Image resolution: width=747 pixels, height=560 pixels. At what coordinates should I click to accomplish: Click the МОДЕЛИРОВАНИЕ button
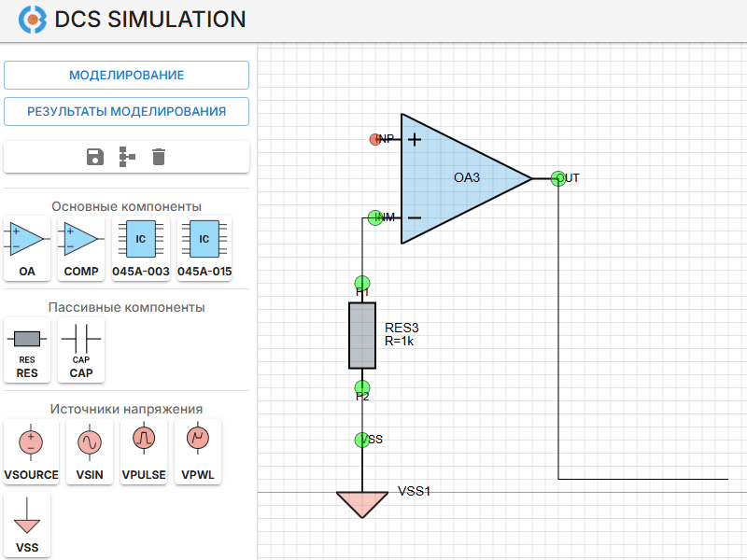pos(126,75)
